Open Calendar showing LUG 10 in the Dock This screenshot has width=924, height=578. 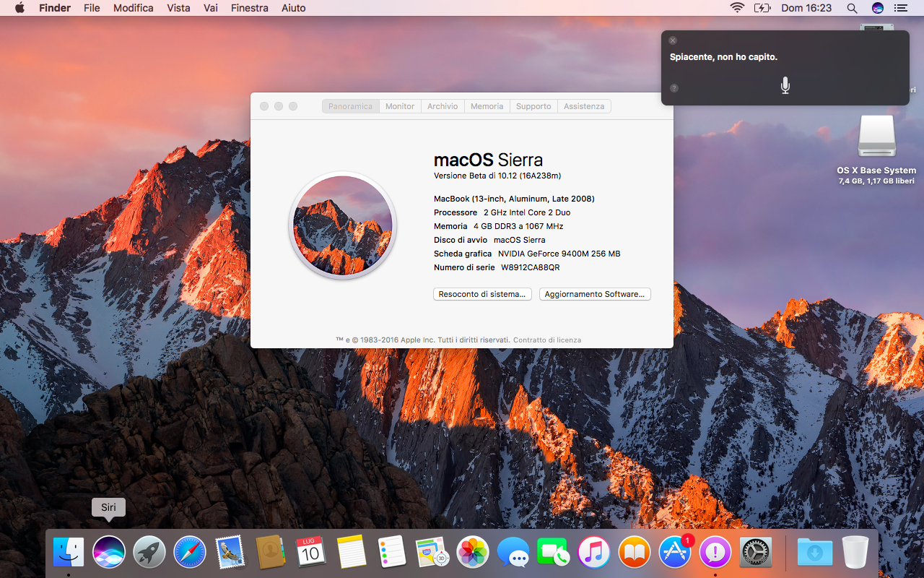point(311,553)
